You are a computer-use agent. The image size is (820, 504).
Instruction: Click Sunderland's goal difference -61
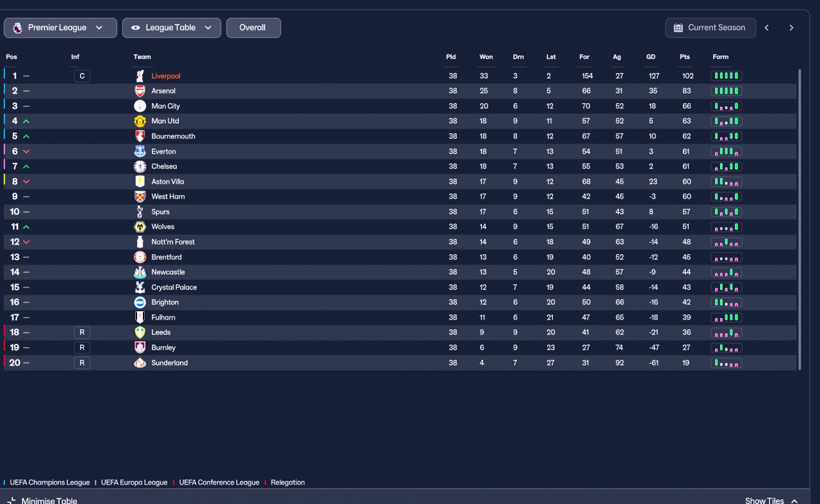653,363
